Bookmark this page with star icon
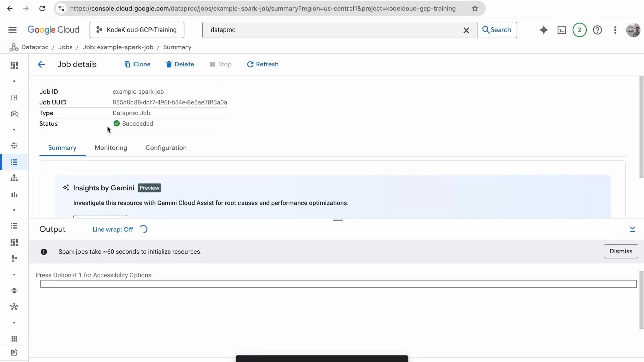The width and height of the screenshot is (644, 362). 475,9
